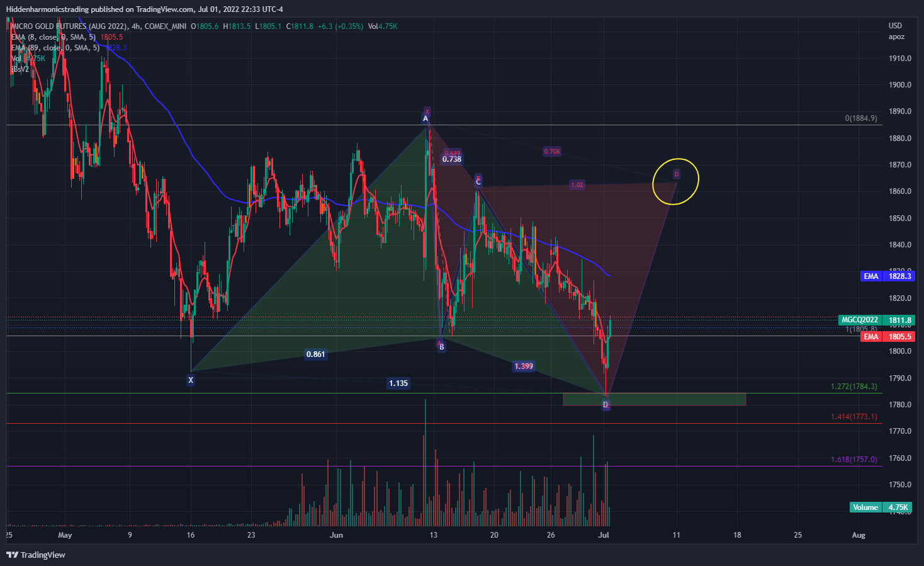Select the 1.618(1757.0) Fibonacci level label

click(854, 460)
